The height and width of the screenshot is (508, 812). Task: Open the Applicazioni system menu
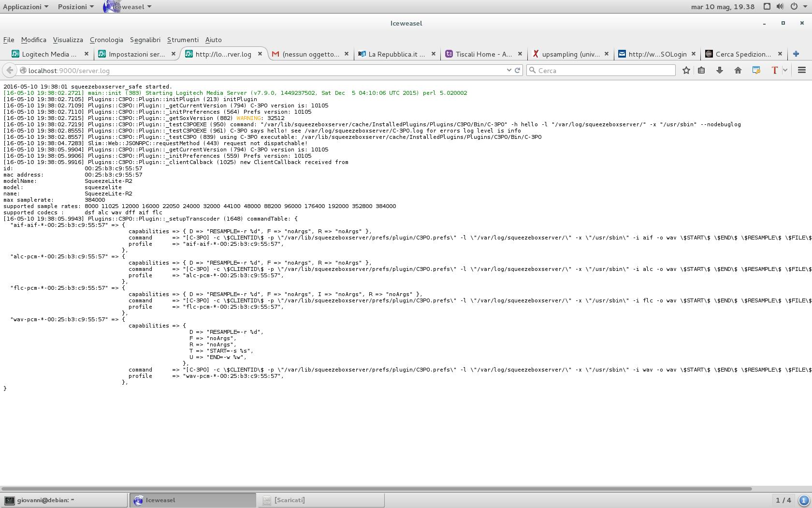point(26,7)
